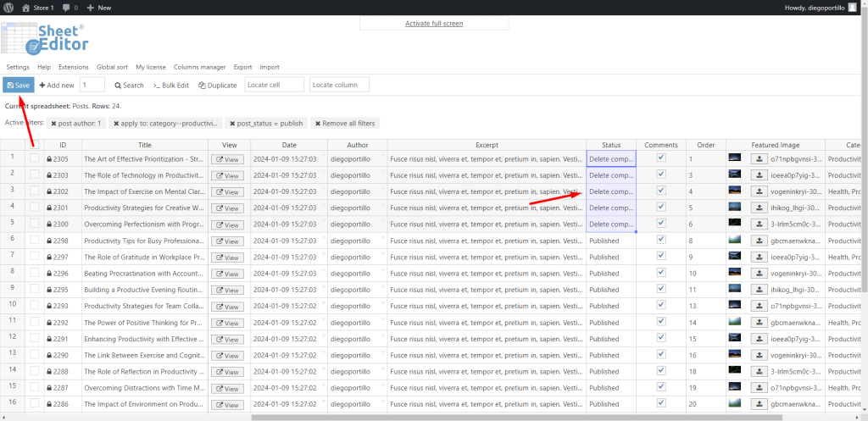Viewport: 868px width, 421px height.
Task: Focus the Locate cell input
Action: [275, 85]
